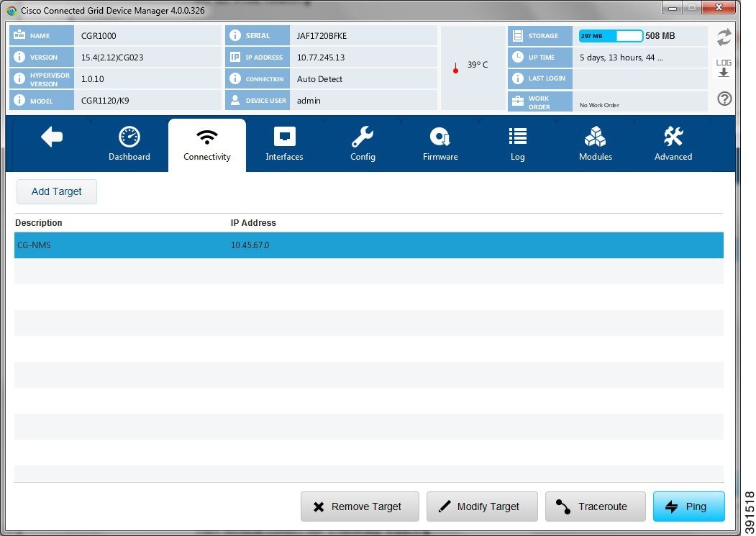756x536 pixels.
Task: Click the Modify Target button
Action: [482, 507]
